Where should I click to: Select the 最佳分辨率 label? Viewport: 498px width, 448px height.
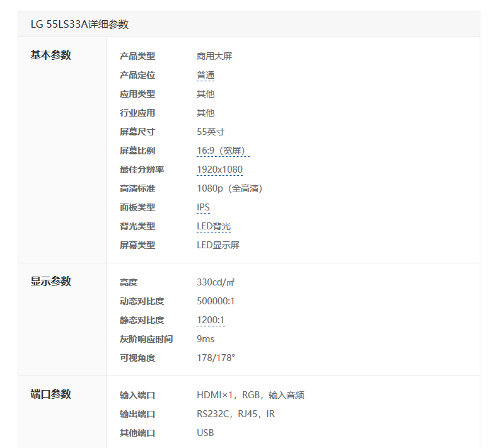point(142,169)
